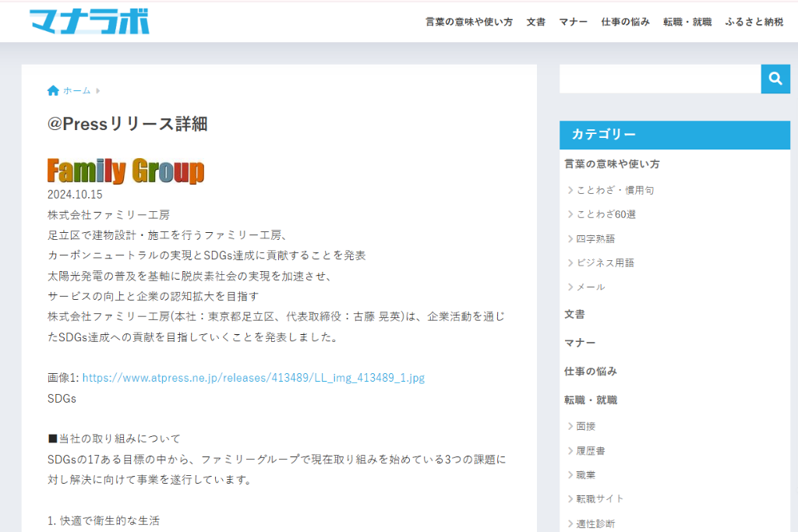The image size is (798, 532).
Task: Click the blue search magnifier button
Action: (x=775, y=79)
